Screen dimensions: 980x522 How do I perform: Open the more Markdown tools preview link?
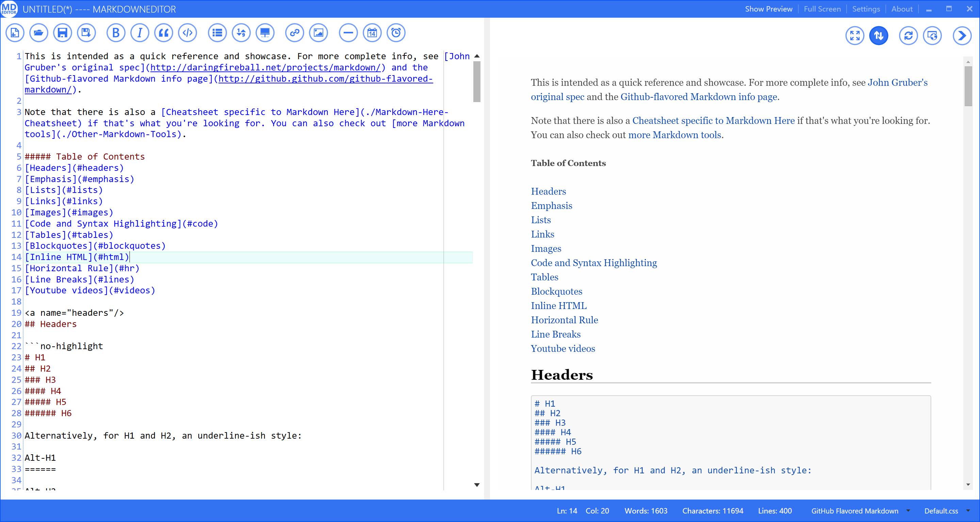click(674, 135)
